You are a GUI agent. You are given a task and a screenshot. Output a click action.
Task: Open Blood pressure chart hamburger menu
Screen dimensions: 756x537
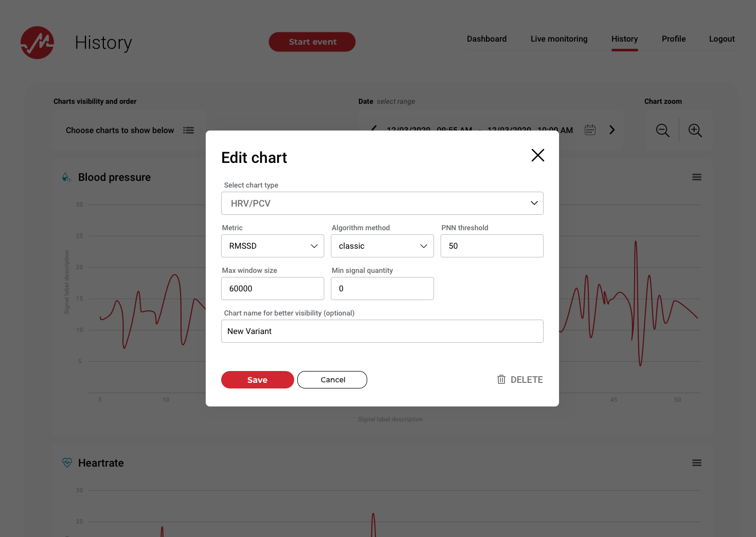click(696, 177)
